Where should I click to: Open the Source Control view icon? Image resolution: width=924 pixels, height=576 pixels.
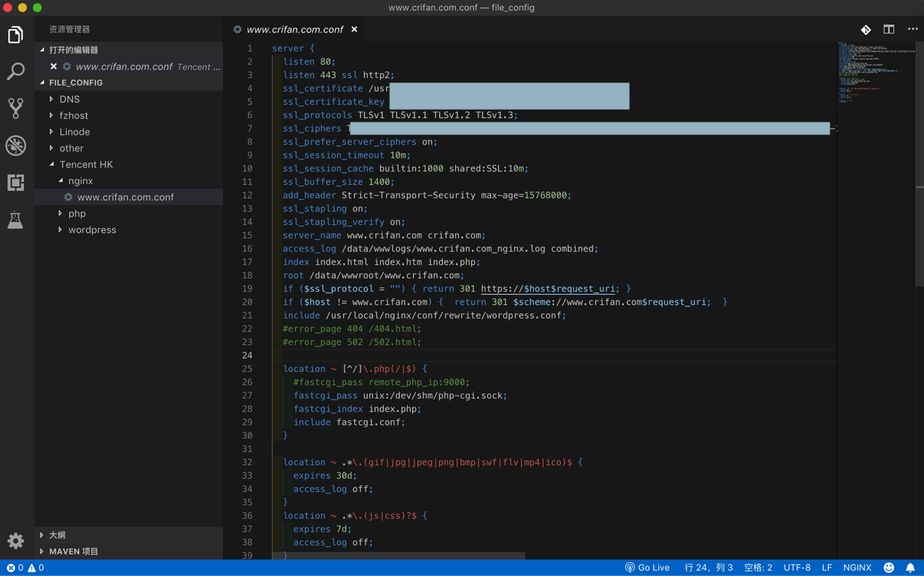16,108
